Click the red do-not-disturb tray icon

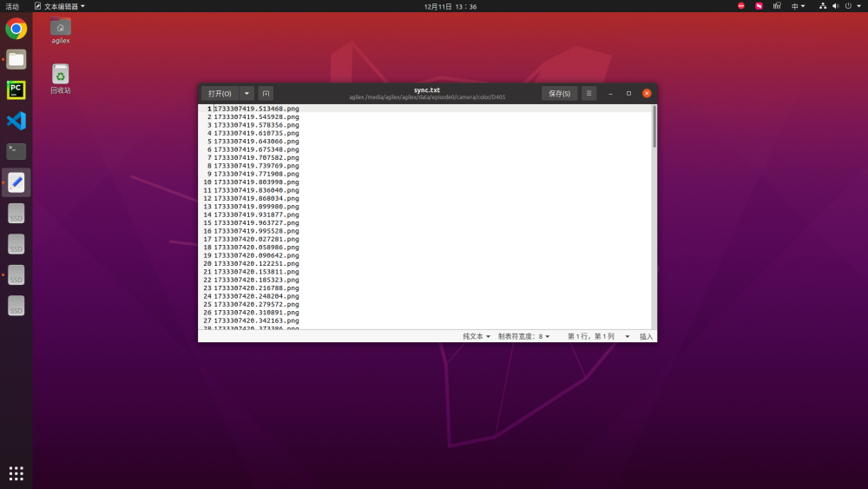(740, 6)
